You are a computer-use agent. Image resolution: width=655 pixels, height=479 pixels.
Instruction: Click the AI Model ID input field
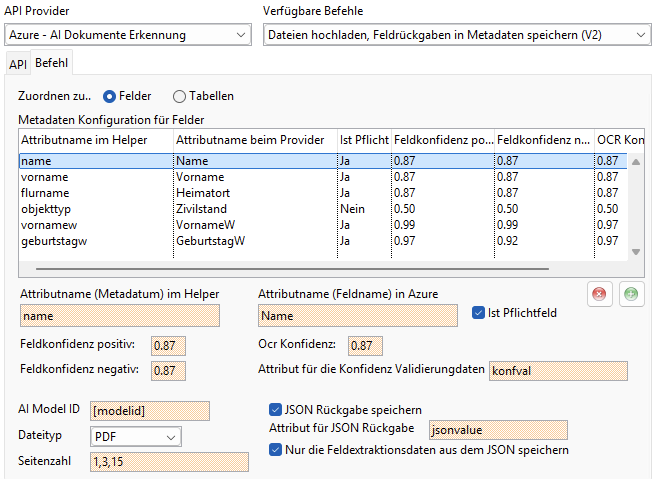pos(149,411)
